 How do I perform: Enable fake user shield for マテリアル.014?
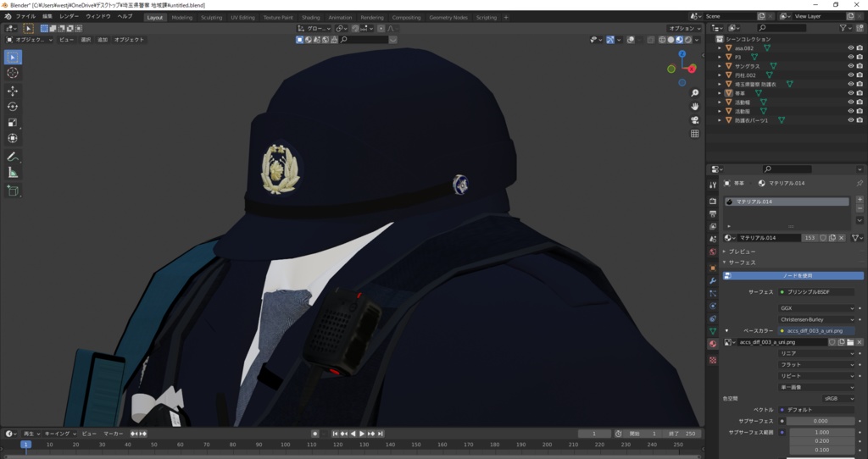pyautogui.click(x=823, y=238)
